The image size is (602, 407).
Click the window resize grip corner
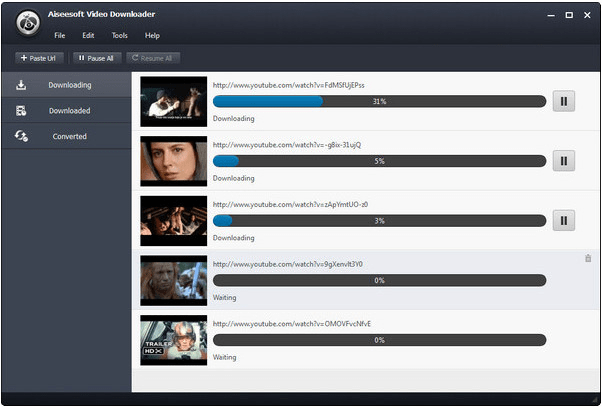coord(595,400)
